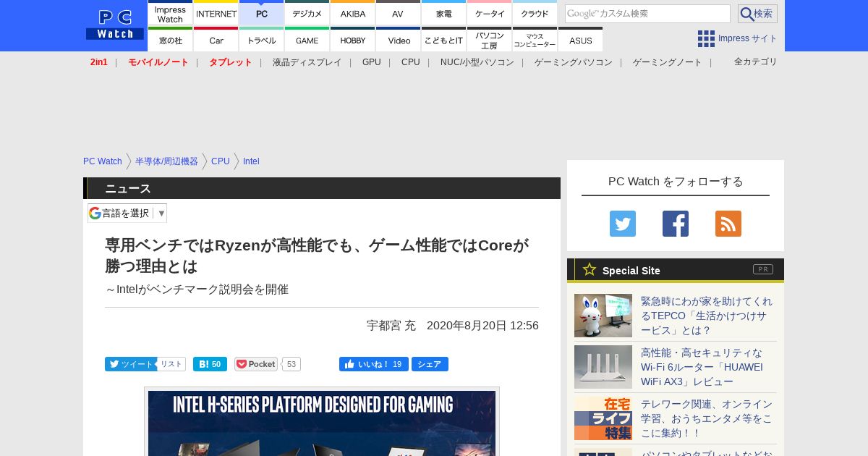Click the search magnifier button

(x=757, y=14)
